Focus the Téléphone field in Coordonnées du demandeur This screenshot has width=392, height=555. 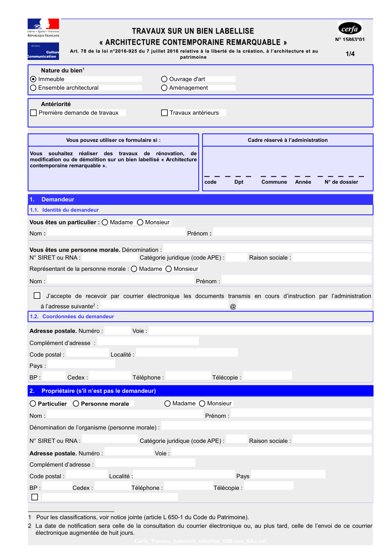188,376
